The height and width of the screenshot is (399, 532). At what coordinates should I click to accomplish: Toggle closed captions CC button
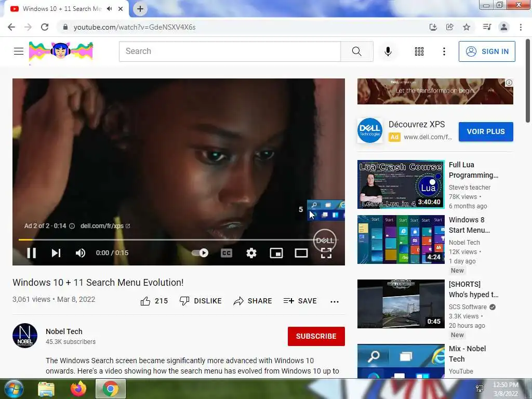pyautogui.click(x=227, y=253)
